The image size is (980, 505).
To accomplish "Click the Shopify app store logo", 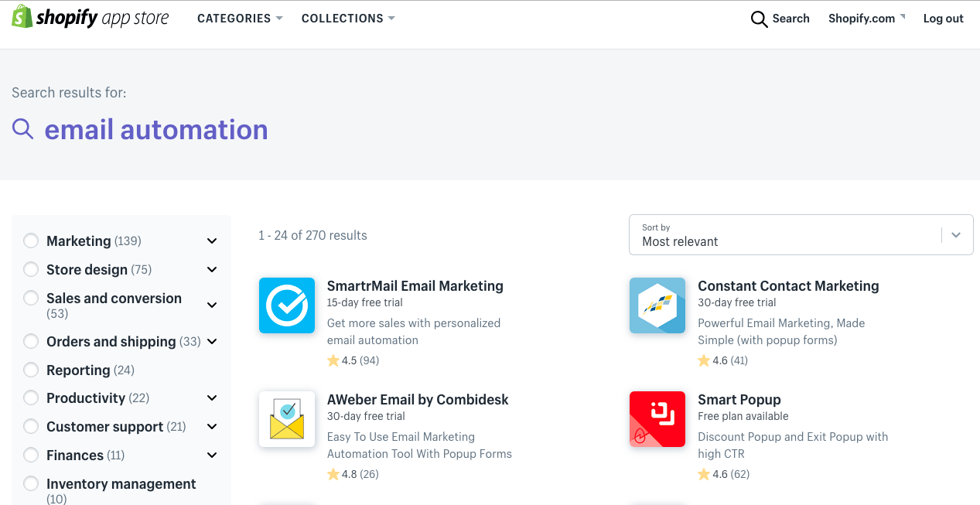I will coord(90,16).
